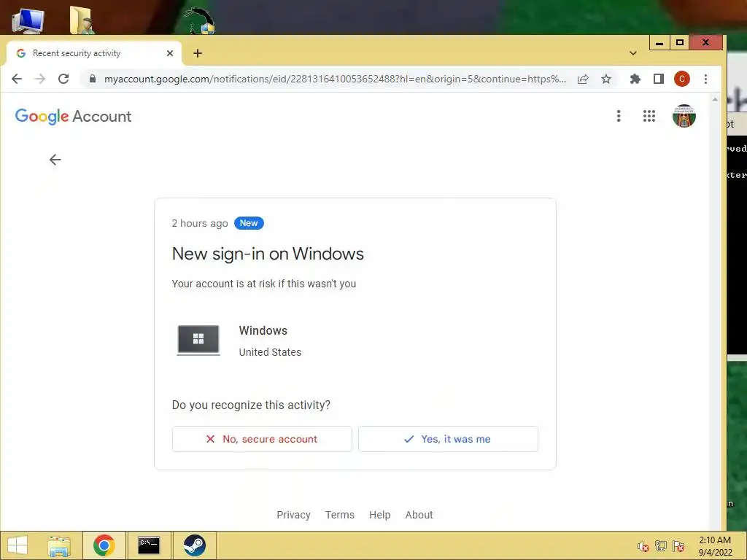This screenshot has width=747, height=560.
Task: Select the Recent security activity tab
Action: [93, 53]
